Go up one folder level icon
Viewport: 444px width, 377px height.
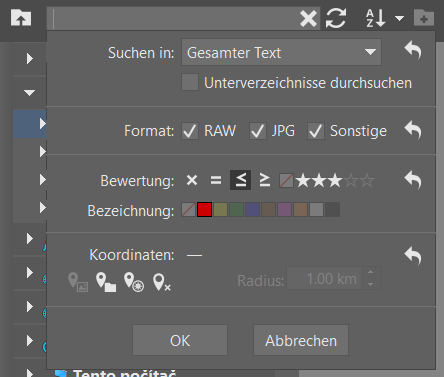click(21, 18)
